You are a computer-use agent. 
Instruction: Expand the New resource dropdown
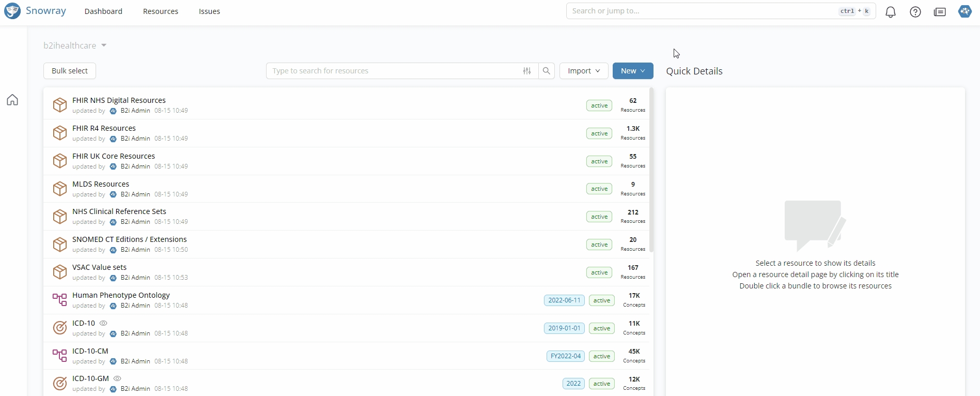pos(632,71)
